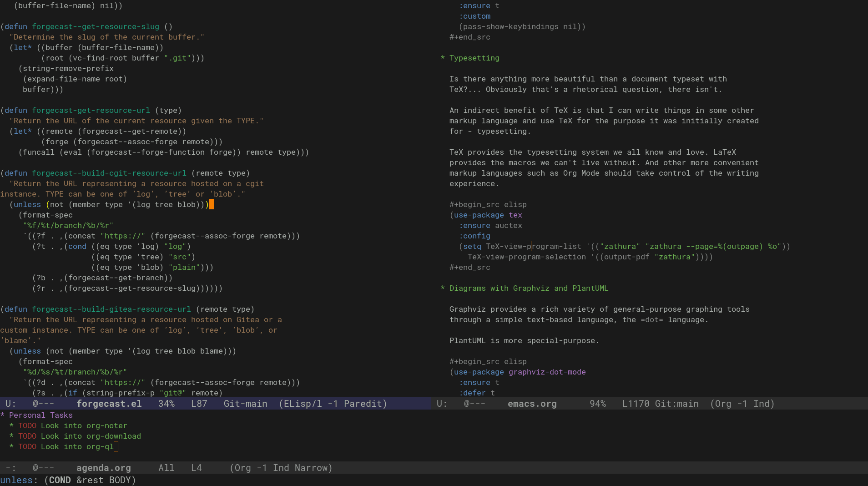This screenshot has width=868, height=486.
Task: Place cursor on forgecast-get-resource-url function name
Action: click(91, 110)
